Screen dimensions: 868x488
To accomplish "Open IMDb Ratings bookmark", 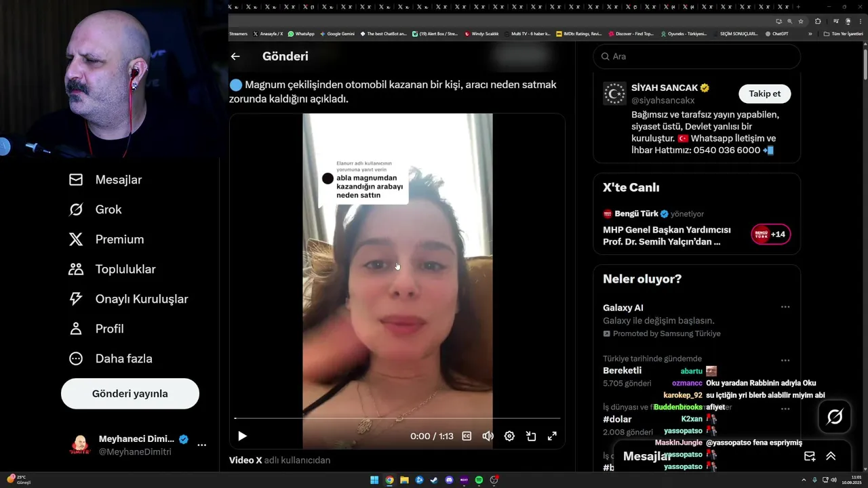I will 578,33.
